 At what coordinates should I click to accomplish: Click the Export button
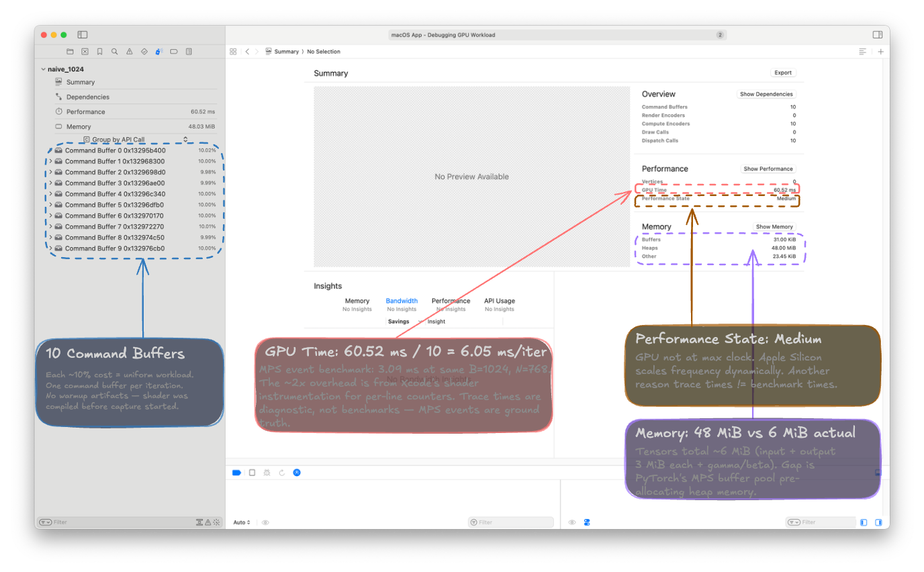[783, 73]
